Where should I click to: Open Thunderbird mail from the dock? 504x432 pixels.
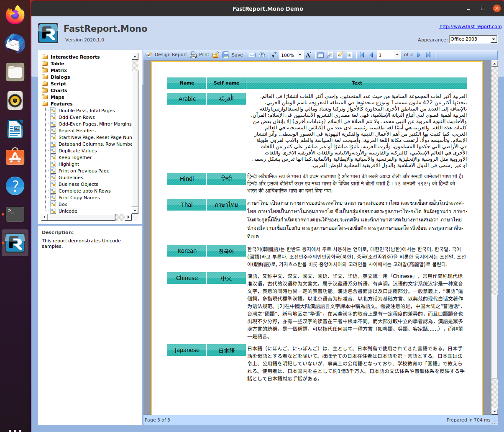tap(15, 44)
